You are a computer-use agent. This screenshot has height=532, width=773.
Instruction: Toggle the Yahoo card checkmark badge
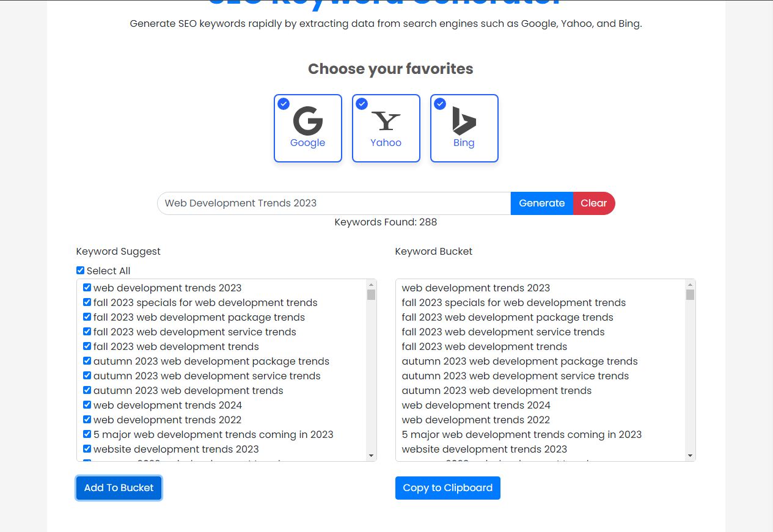coord(362,104)
